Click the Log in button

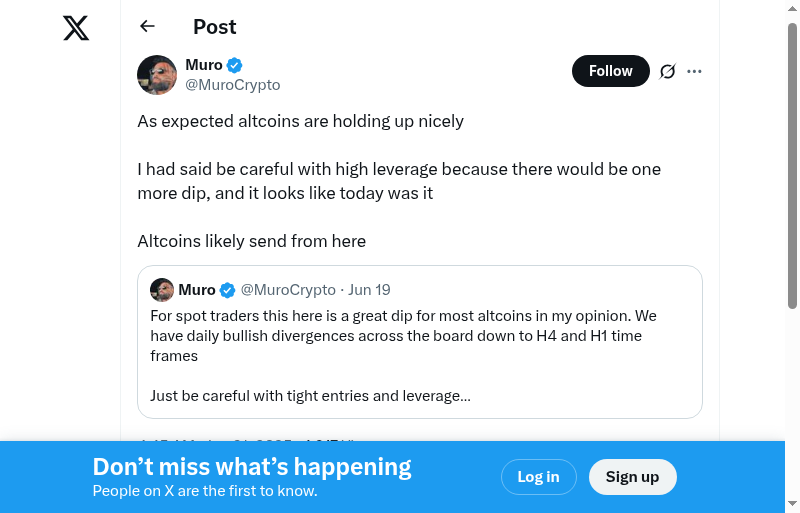[538, 477]
